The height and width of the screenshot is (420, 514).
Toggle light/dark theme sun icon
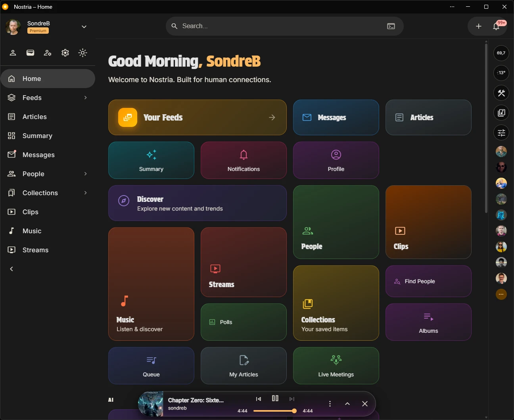(82, 53)
